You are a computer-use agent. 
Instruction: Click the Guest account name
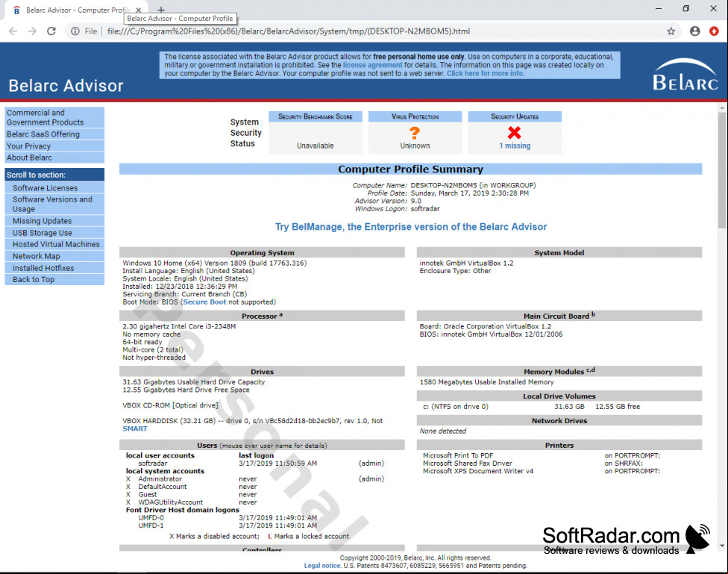click(x=148, y=495)
